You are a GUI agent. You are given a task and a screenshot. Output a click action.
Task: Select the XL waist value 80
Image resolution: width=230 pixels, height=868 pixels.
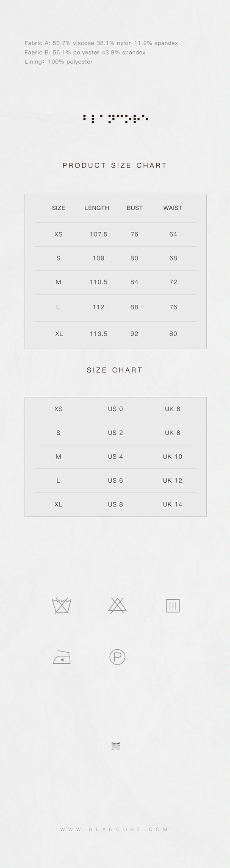(173, 334)
